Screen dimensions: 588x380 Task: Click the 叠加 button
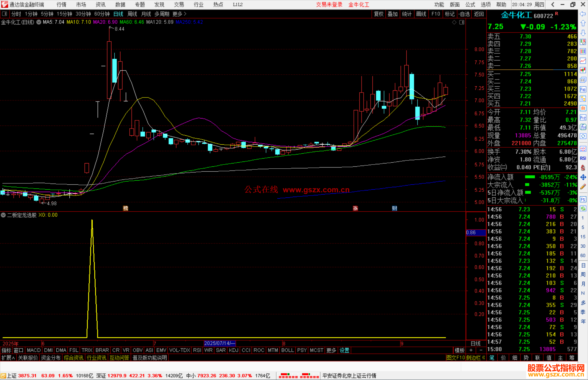point(393,14)
